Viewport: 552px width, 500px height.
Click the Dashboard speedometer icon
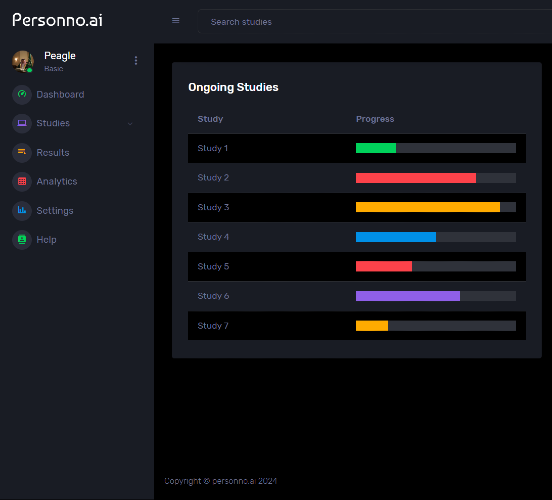tap(22, 94)
